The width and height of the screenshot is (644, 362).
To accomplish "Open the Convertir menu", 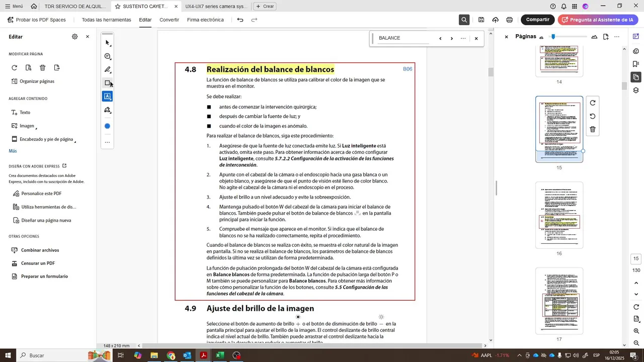I will pos(169,20).
